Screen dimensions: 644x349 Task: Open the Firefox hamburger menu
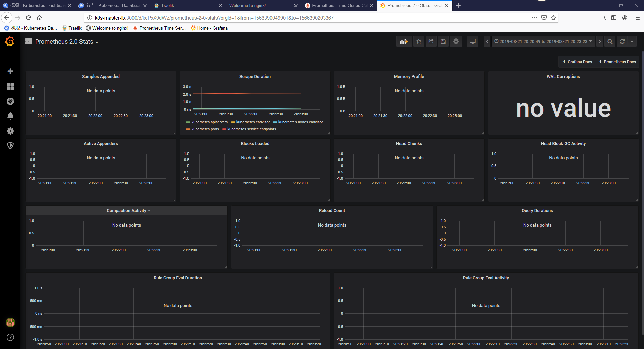click(x=637, y=18)
